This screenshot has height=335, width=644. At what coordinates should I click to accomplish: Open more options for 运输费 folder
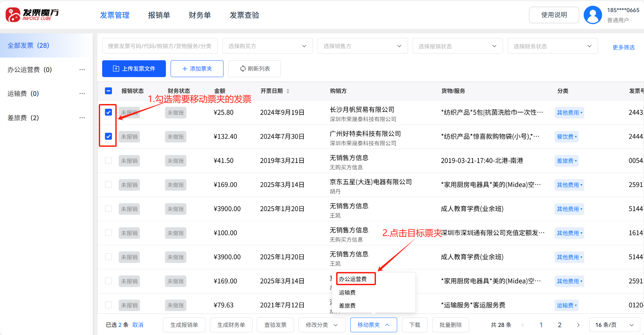click(x=82, y=94)
